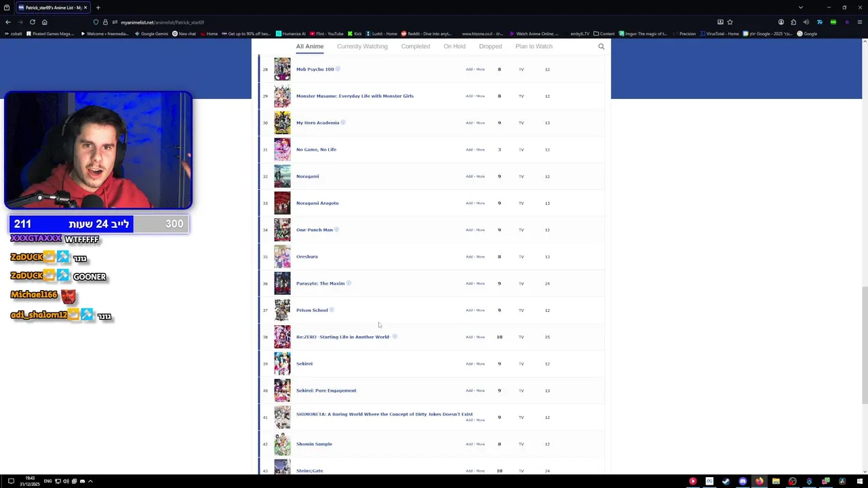The width and height of the screenshot is (868, 488).
Task: Open the My Hero Academia title link
Action: (317, 123)
